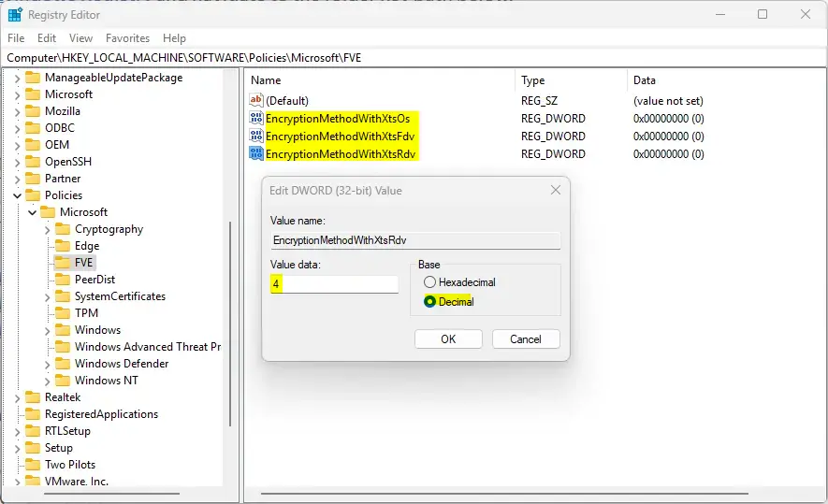Click the Policies folder icon
The height and width of the screenshot is (504, 828).
pos(33,195)
